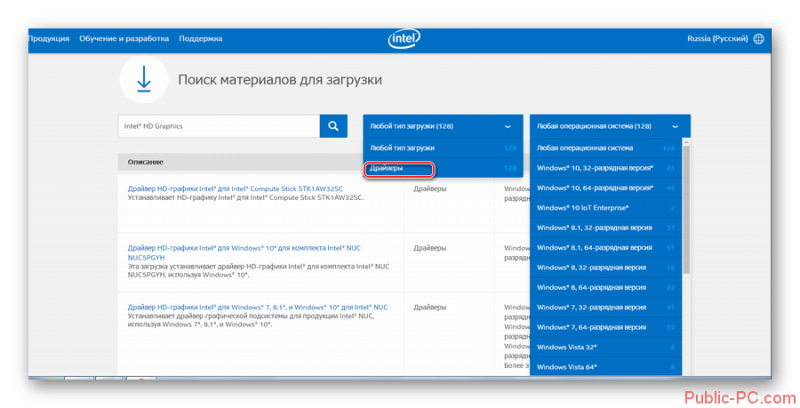Open Windows 10 driver link for NUC5PGYH
The image size is (800, 408).
tap(244, 252)
